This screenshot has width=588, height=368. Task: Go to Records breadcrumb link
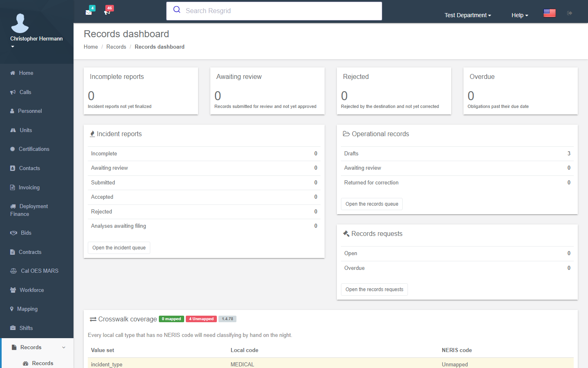pos(116,47)
